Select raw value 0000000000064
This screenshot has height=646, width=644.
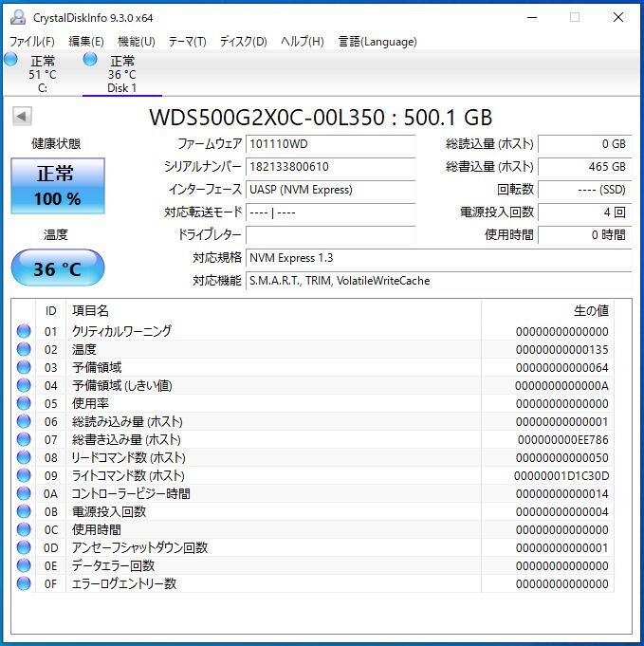[562, 368]
